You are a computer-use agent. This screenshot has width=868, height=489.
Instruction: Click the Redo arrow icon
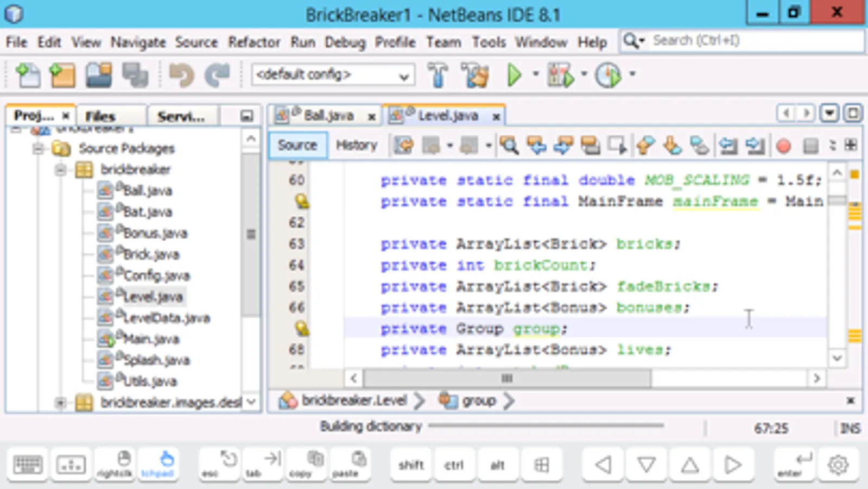coord(217,74)
